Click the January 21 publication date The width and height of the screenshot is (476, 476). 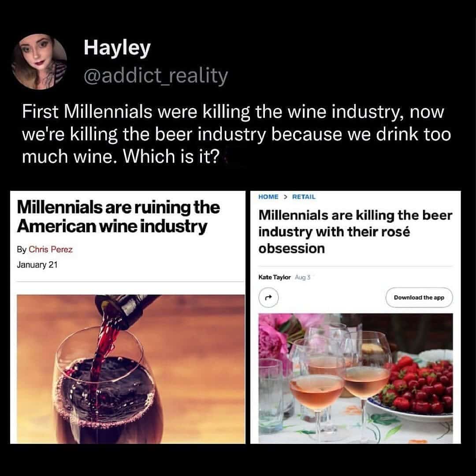(37, 265)
